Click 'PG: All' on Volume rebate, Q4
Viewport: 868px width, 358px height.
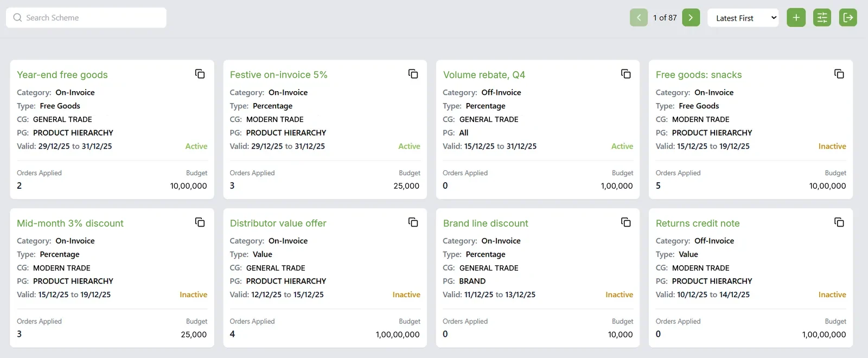[x=456, y=133]
